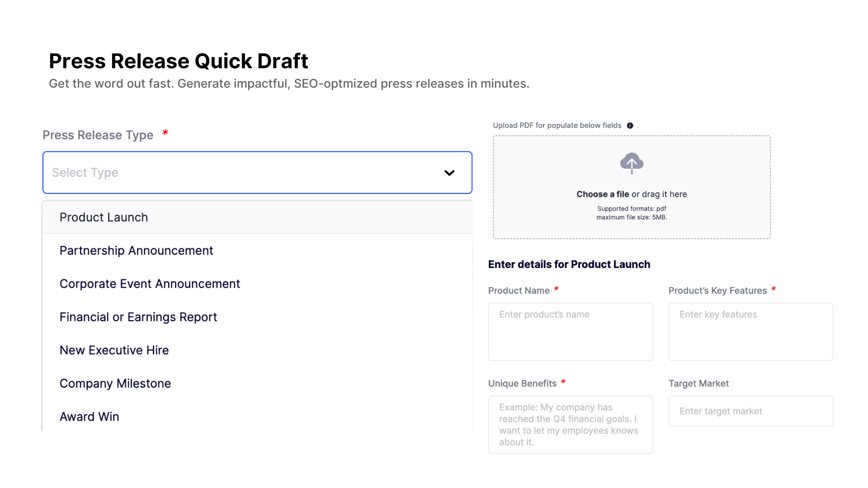Select New Executive Hire option
Viewport: 868px width, 488px height.
tap(257, 350)
